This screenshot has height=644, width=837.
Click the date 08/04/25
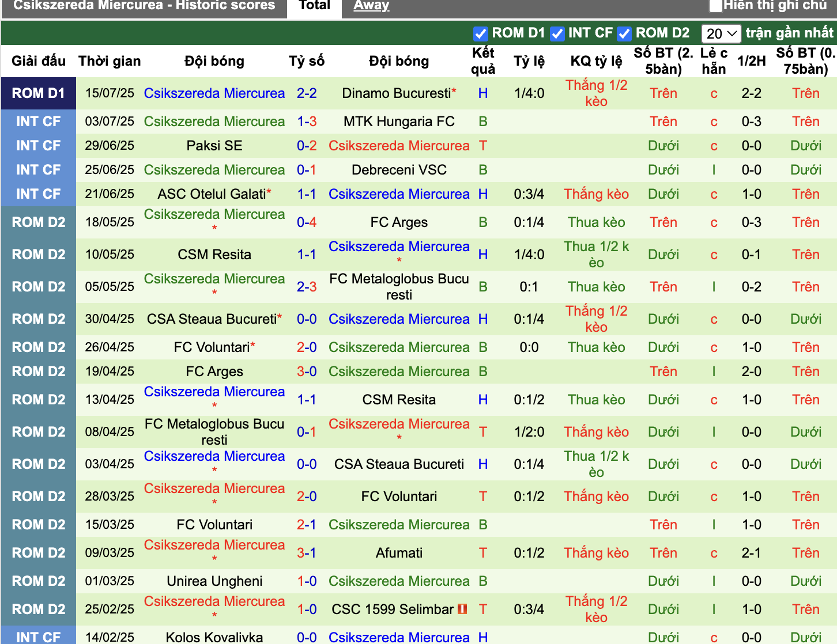point(110,432)
